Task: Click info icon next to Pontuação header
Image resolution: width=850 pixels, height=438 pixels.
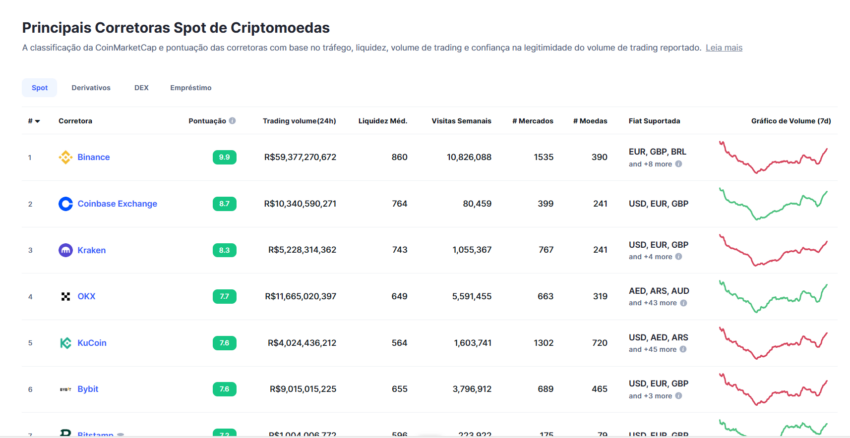Action: tap(232, 121)
